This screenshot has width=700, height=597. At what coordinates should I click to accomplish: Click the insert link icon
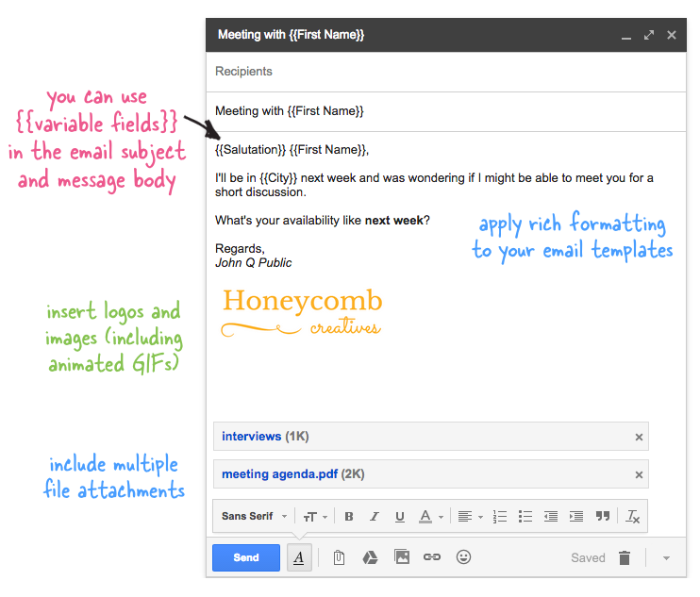coord(432,557)
